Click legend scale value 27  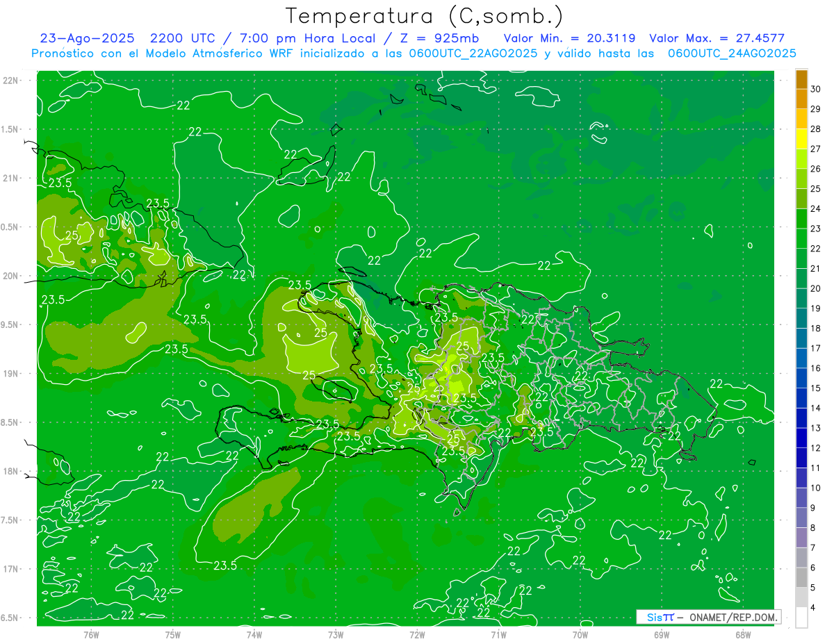(x=816, y=149)
